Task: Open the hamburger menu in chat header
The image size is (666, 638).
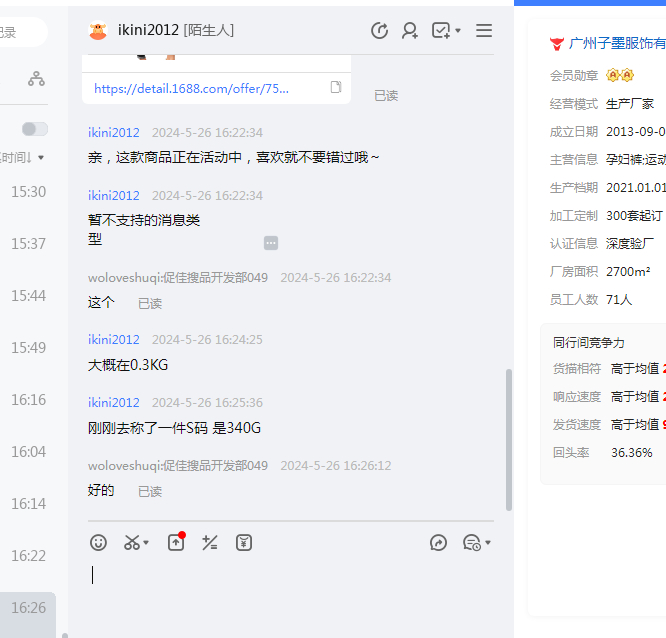Action: click(484, 31)
